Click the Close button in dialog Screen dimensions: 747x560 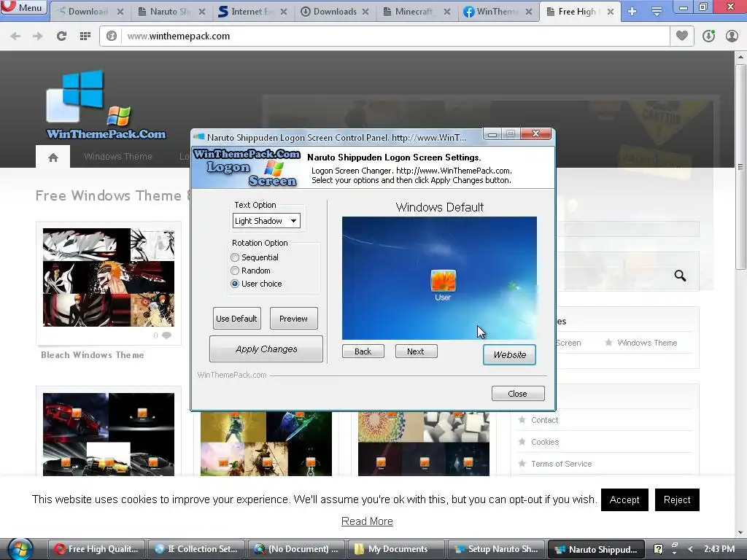[518, 393]
